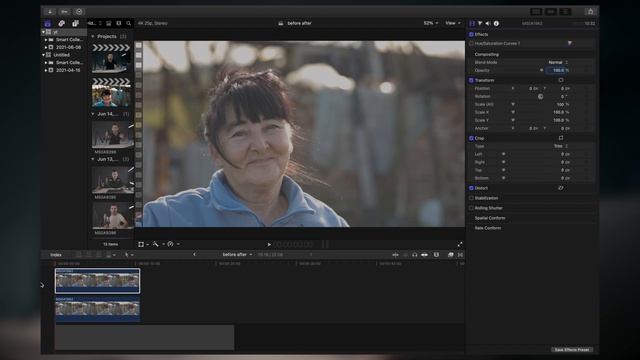Open the Audio inspector tab
This screenshot has width=640, height=360.
(x=488, y=23)
